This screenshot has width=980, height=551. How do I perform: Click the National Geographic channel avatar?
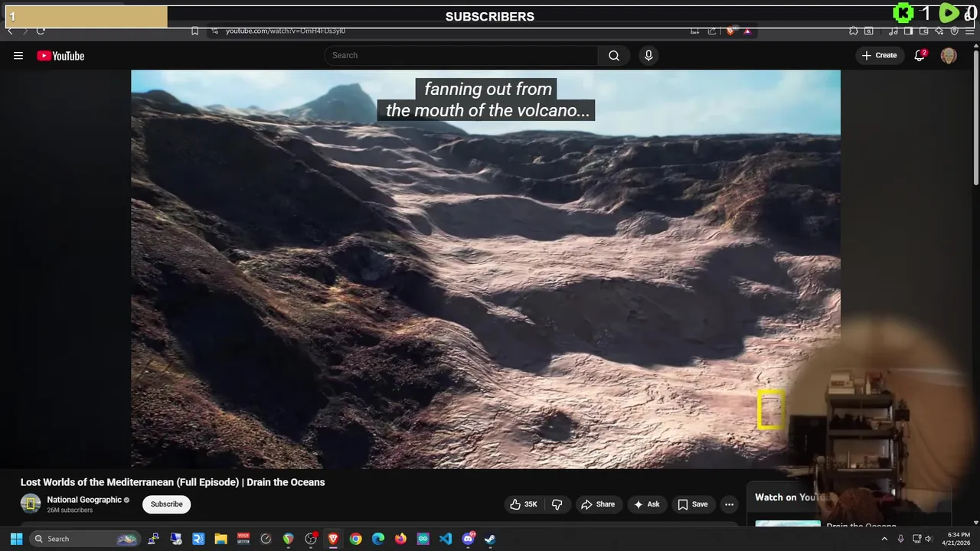(x=31, y=504)
